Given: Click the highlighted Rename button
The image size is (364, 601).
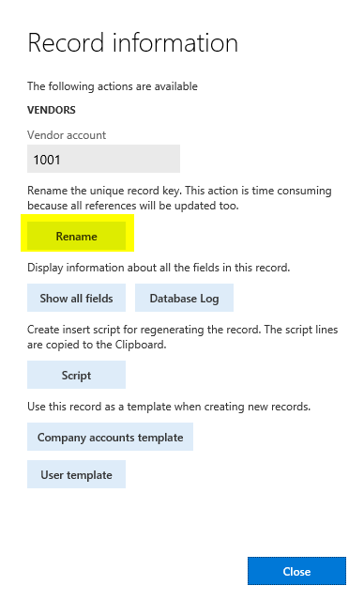Looking at the screenshot, I should coord(77,236).
